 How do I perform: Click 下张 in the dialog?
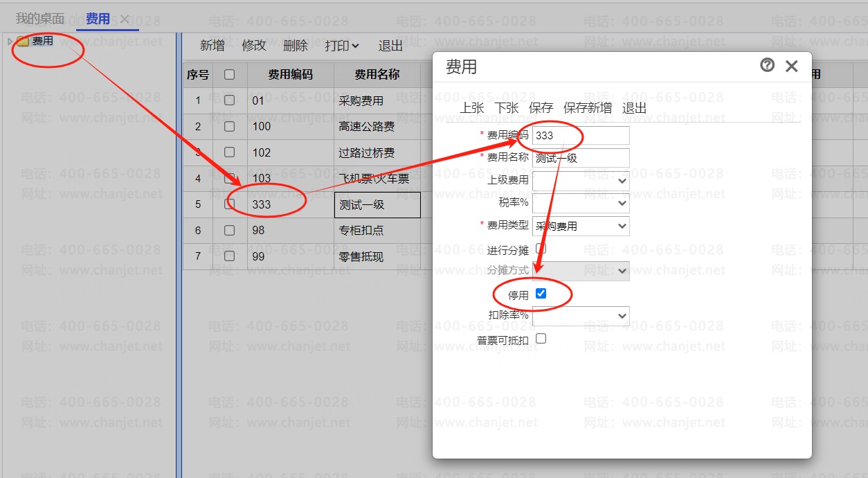pos(507,108)
